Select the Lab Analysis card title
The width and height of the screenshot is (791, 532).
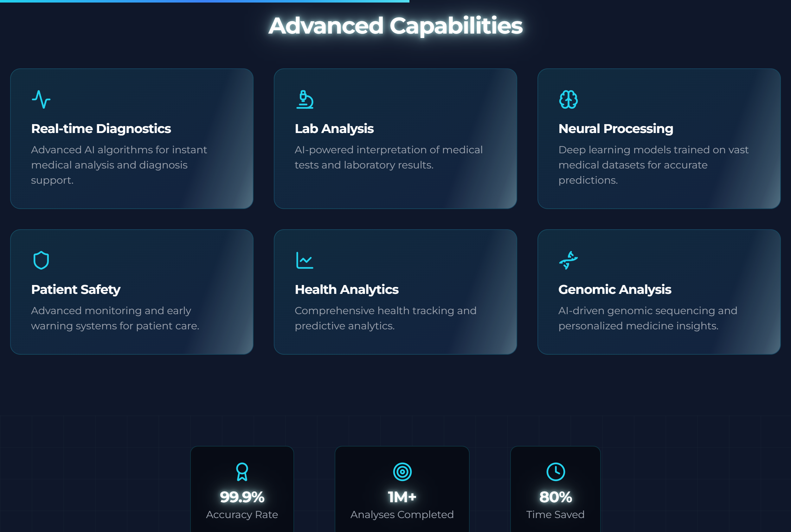click(x=334, y=129)
